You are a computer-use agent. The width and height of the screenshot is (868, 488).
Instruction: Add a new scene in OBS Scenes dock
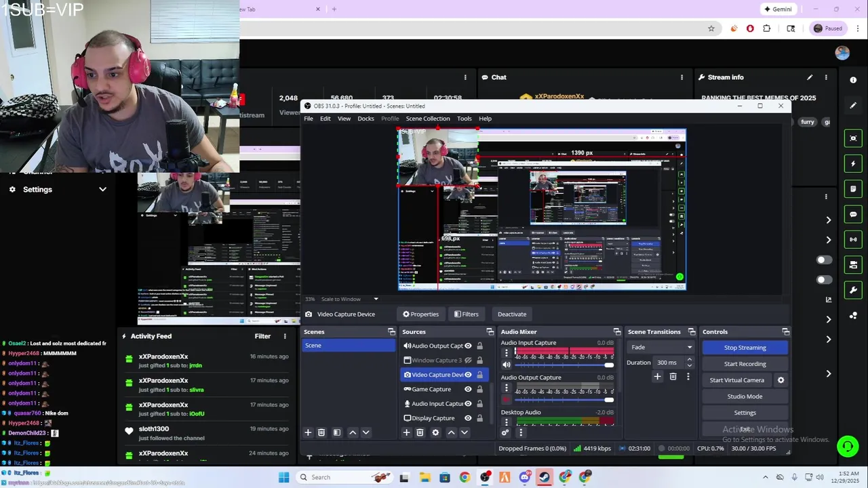tap(308, 432)
